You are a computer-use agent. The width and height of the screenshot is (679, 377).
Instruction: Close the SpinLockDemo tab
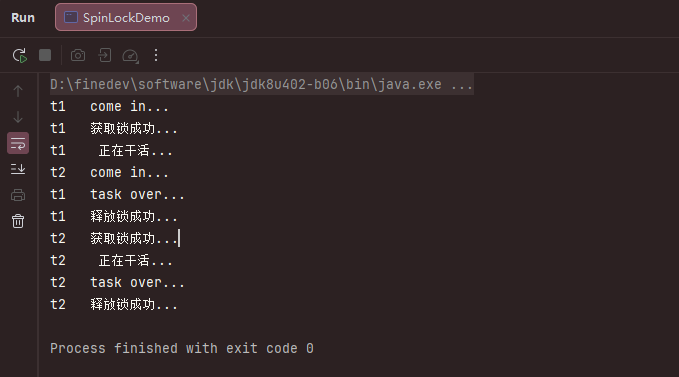[x=186, y=18]
